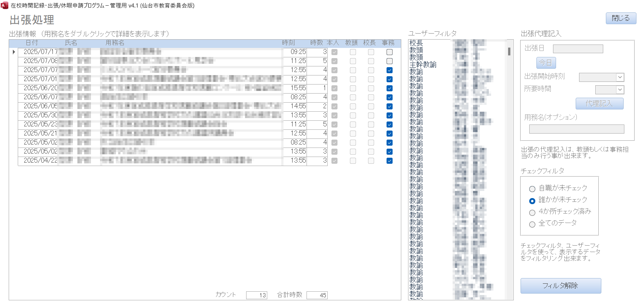644x306 pixels.
Task: Click the 代理記入 button
Action: coord(599,103)
